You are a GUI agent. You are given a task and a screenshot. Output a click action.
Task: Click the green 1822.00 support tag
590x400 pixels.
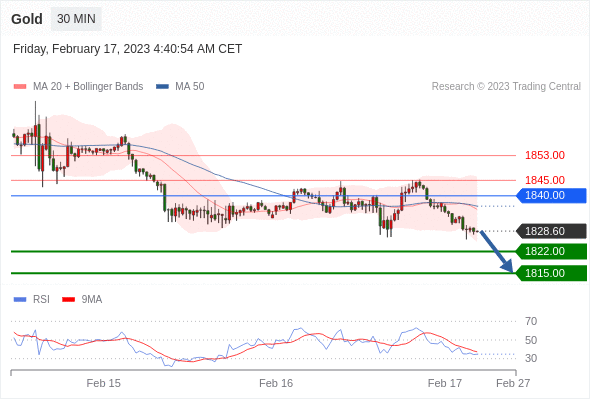coord(551,251)
